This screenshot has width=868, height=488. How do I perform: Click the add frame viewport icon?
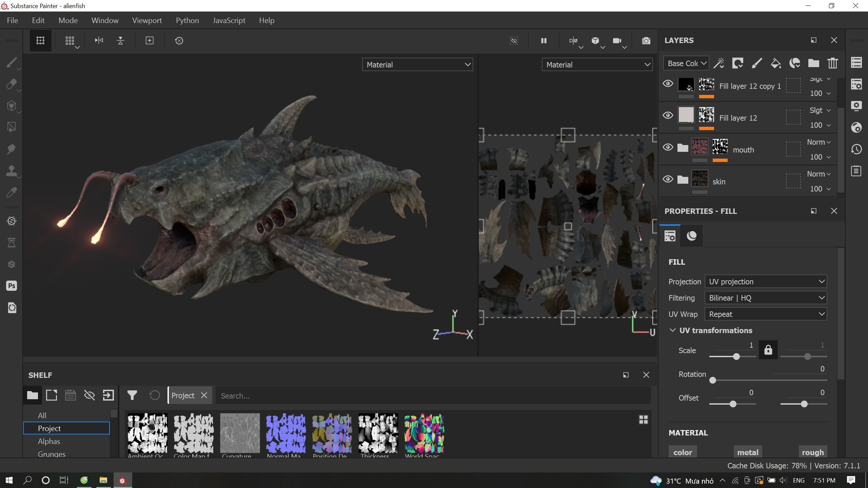150,41
